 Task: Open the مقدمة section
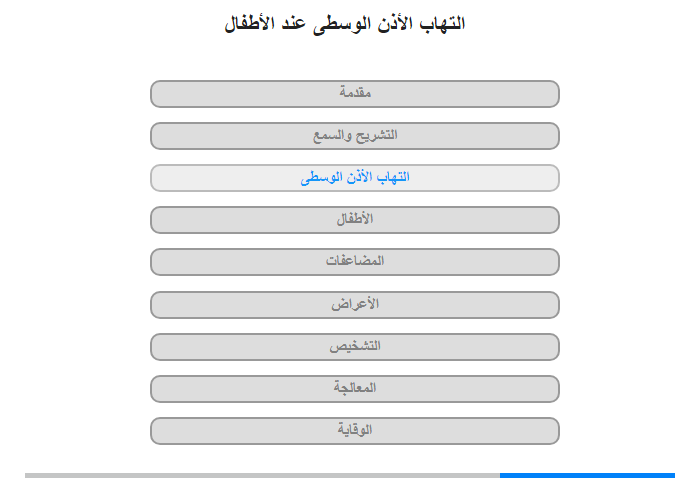pyautogui.click(x=355, y=93)
